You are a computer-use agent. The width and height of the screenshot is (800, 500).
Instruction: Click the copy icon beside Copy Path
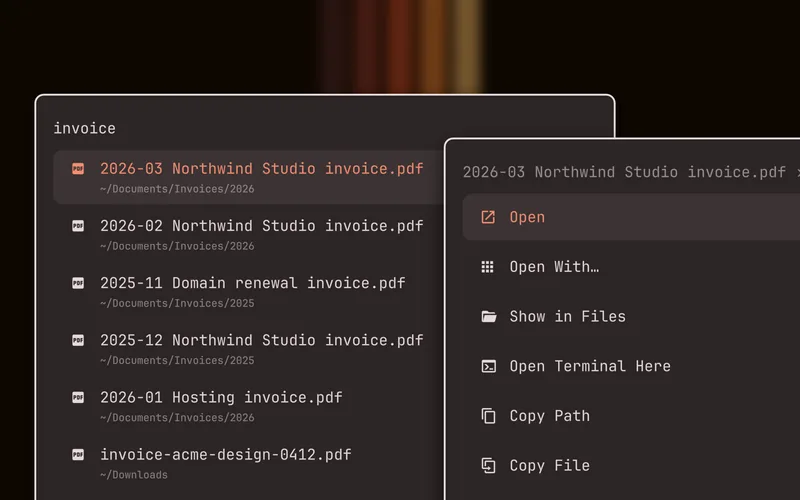pos(488,416)
